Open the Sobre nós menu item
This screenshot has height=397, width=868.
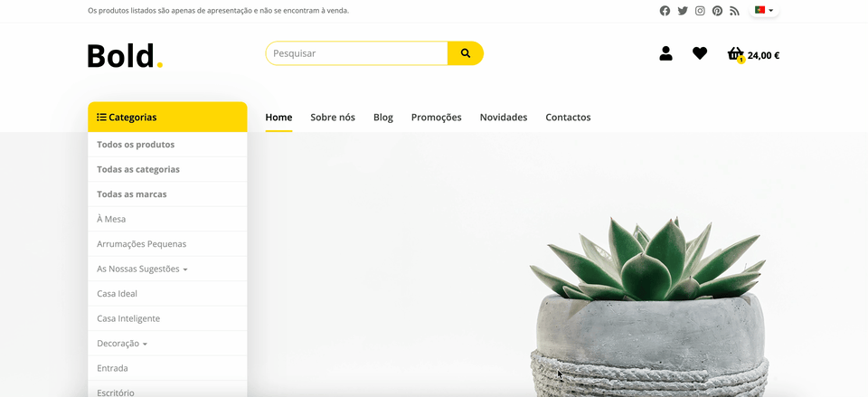pos(333,117)
